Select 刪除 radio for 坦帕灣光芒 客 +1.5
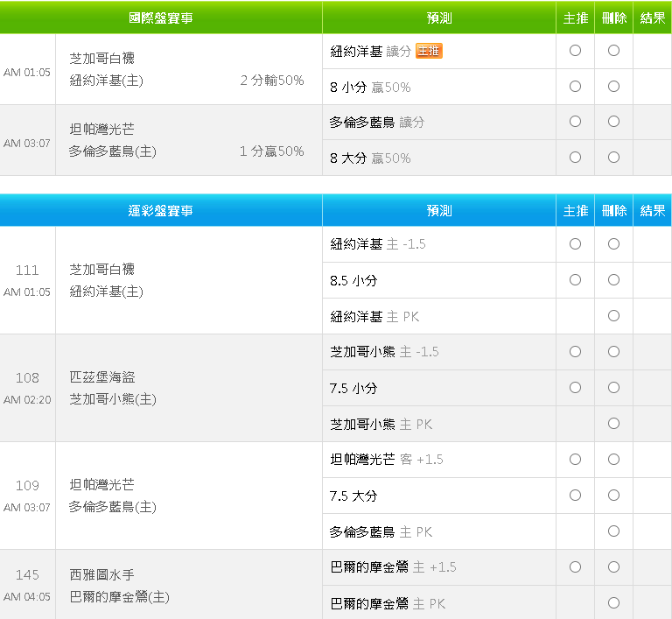The image size is (672, 619). tap(613, 460)
